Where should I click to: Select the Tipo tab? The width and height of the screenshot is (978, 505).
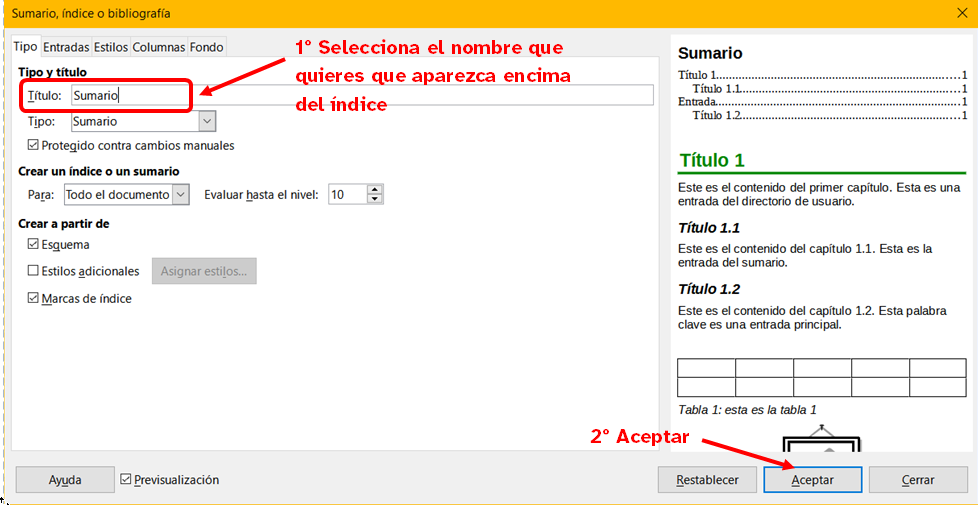point(25,47)
